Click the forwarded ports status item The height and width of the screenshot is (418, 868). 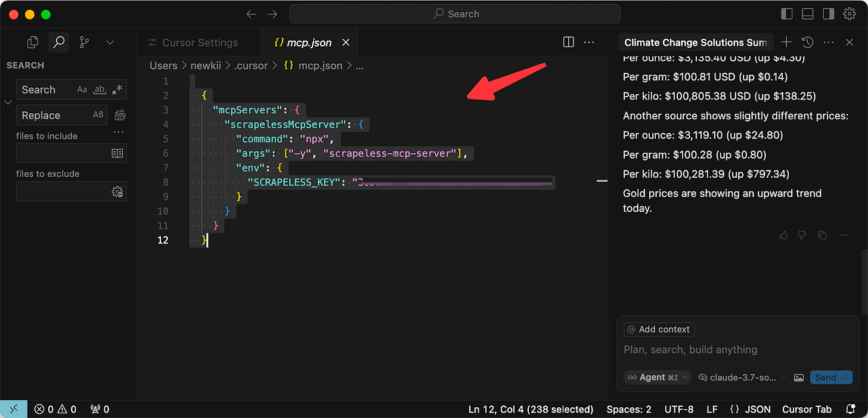pos(100,409)
